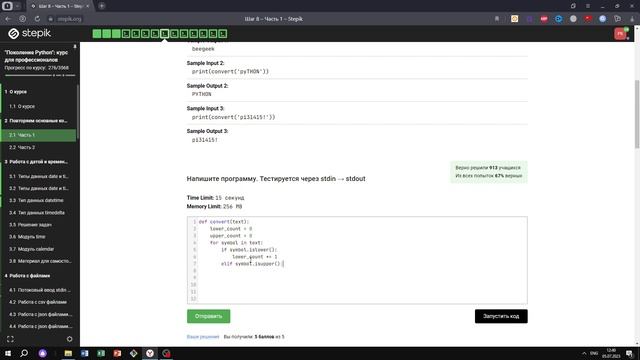Open browser menu hamburger icon in title bar
640x360 pixels.
click(588, 6)
